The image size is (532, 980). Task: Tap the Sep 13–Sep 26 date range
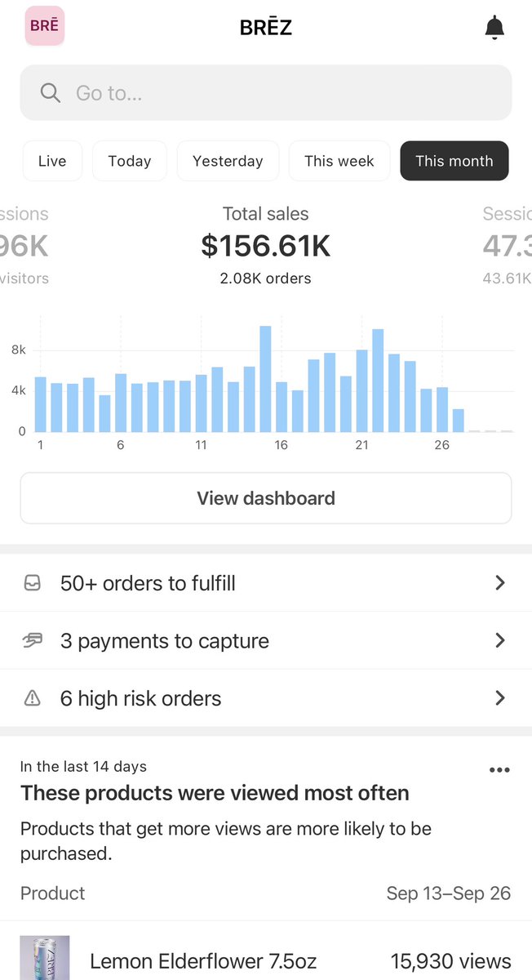pos(449,893)
